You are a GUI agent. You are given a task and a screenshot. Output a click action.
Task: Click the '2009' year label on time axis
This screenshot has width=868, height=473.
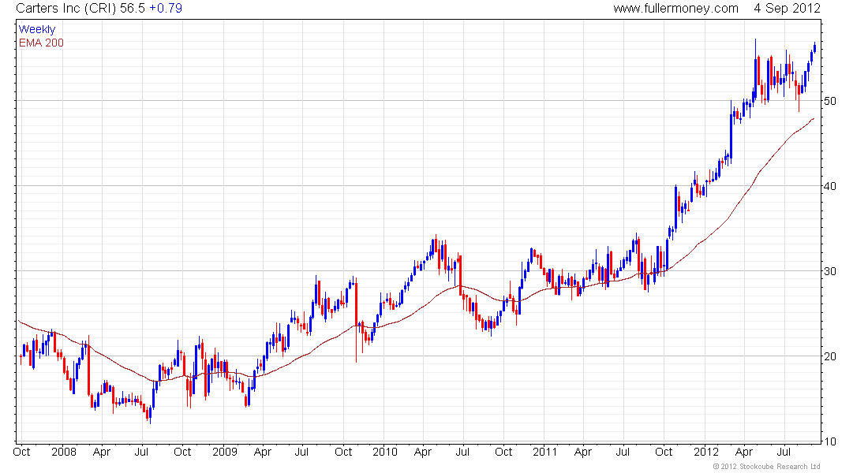(224, 452)
